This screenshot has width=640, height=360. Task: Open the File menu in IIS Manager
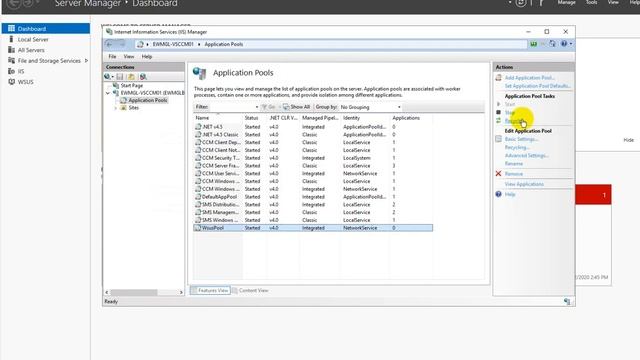112,57
